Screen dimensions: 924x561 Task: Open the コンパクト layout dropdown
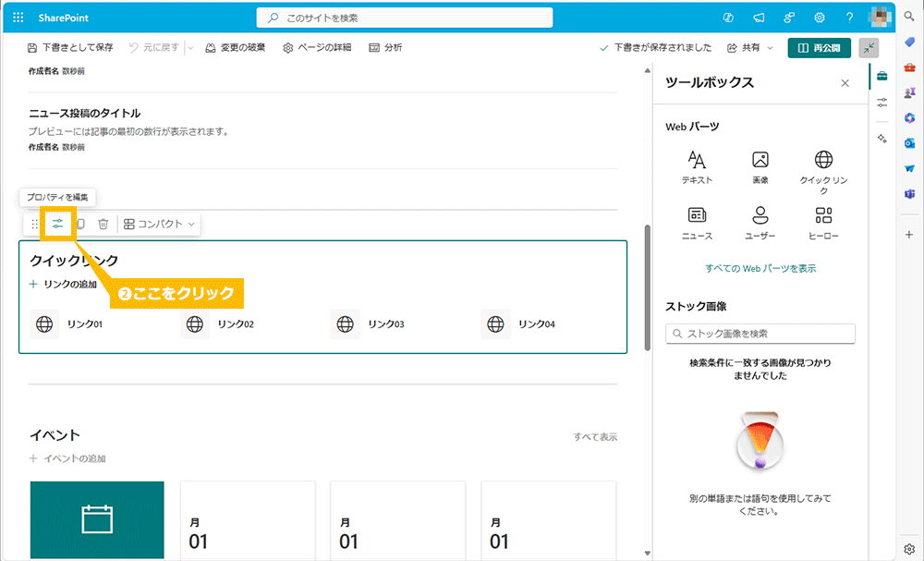tap(159, 224)
